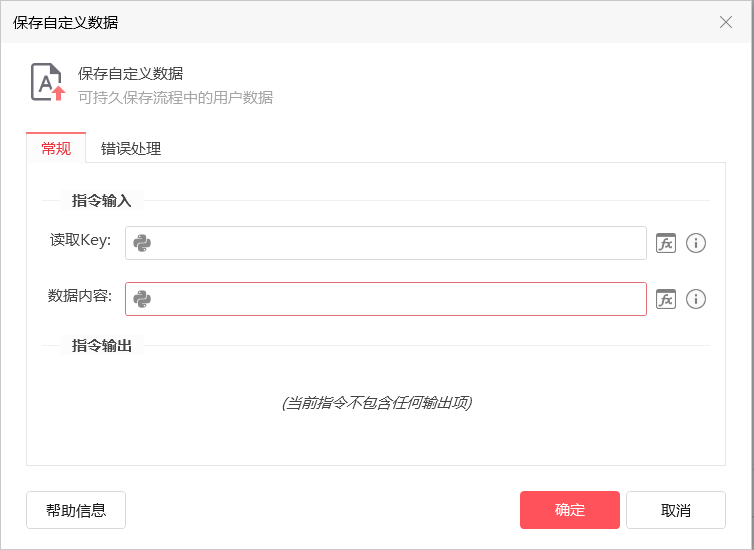Toggle Python mode icon in 读取Key field
The image size is (754, 550).
(x=142, y=243)
